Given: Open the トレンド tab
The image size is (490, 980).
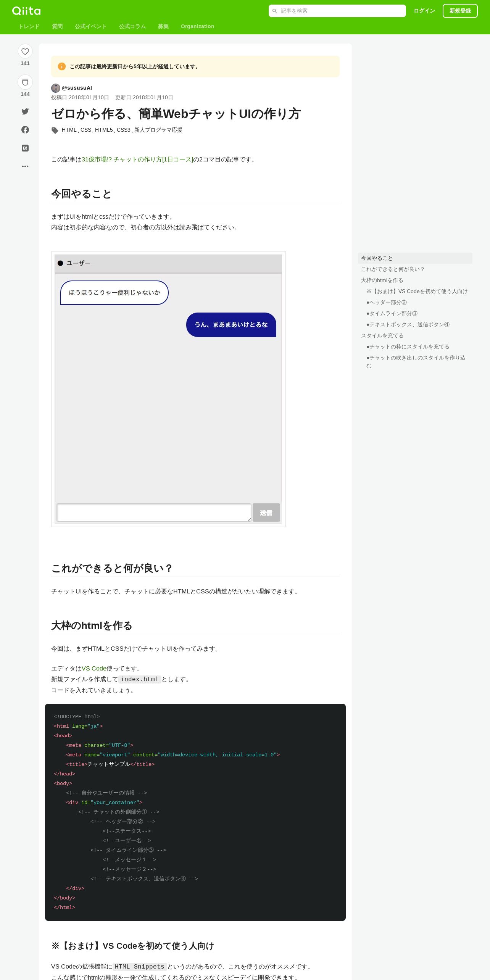Looking at the screenshot, I should coord(29,26).
